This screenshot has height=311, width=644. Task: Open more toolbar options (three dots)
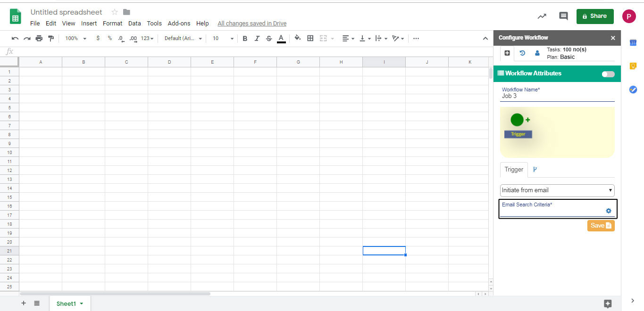pyautogui.click(x=416, y=38)
